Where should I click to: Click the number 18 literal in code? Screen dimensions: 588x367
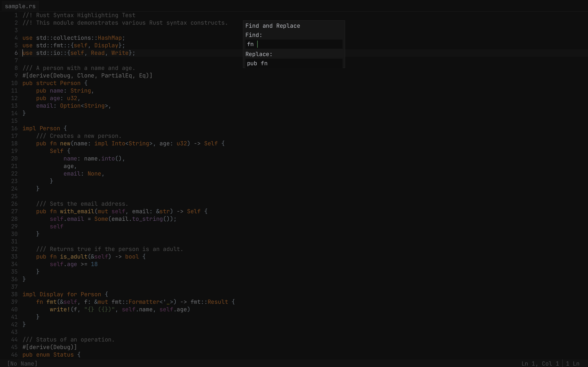tap(94, 264)
